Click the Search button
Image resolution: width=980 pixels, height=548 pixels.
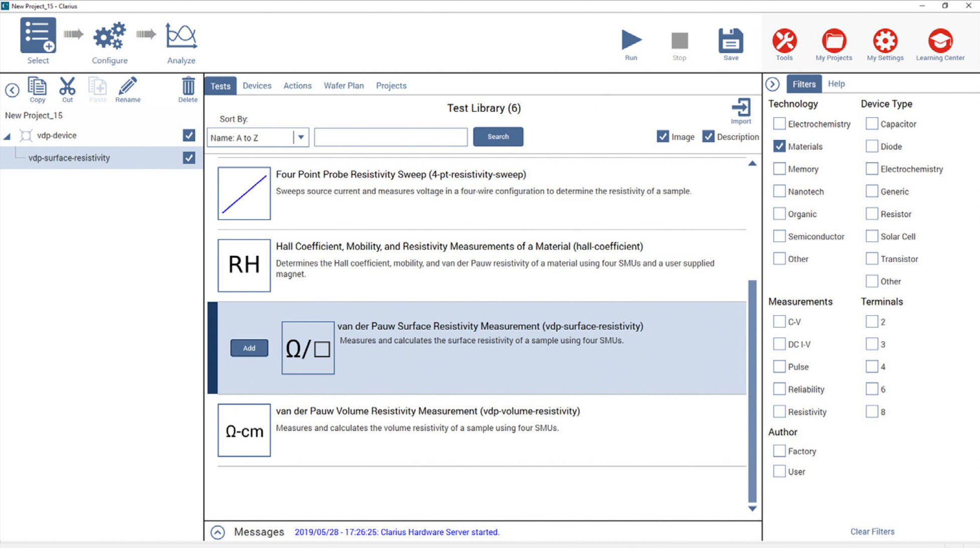[x=499, y=136]
